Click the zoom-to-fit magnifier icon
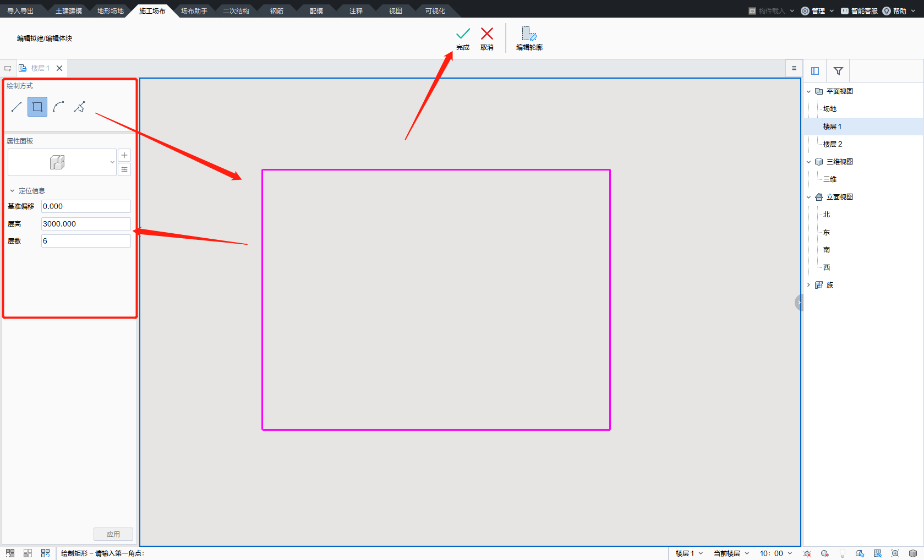The height and width of the screenshot is (560, 924). point(895,553)
